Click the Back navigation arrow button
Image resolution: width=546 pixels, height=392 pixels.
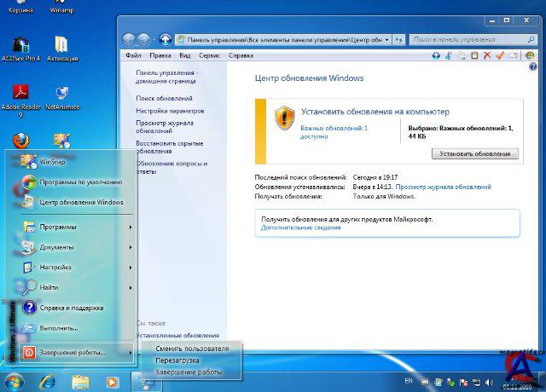(x=129, y=39)
